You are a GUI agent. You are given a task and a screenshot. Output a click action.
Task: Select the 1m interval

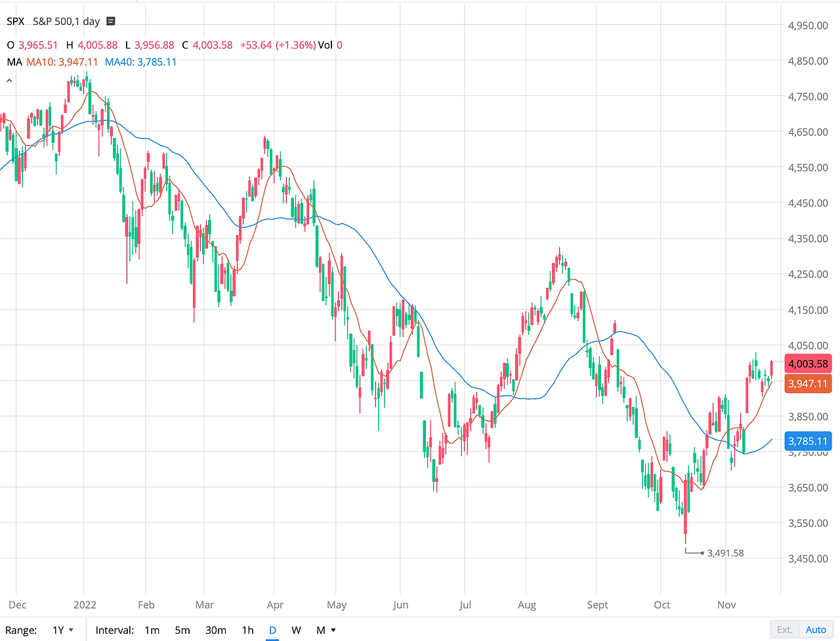pos(152,630)
